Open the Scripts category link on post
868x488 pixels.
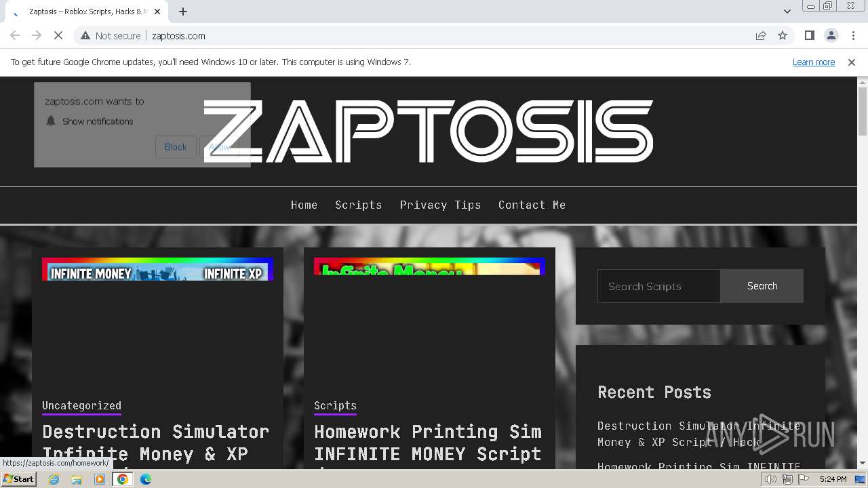(x=335, y=405)
